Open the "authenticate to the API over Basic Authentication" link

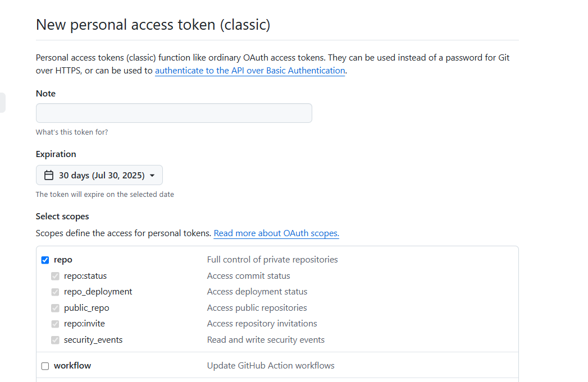click(250, 71)
